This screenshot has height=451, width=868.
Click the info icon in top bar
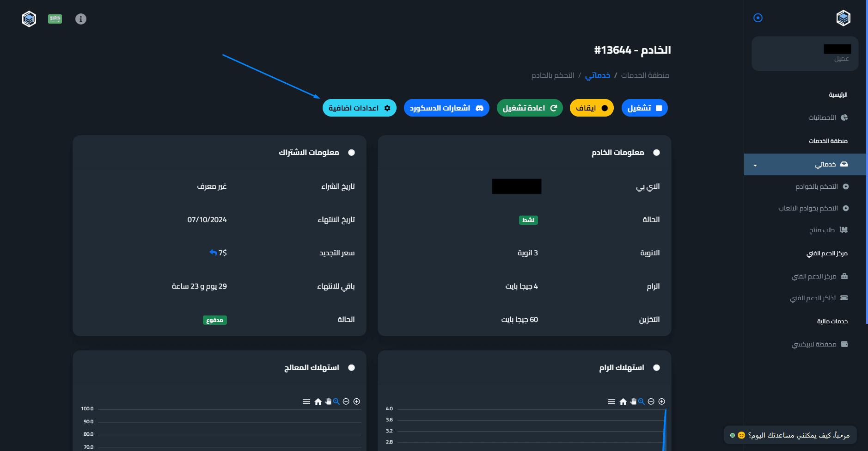point(81,19)
